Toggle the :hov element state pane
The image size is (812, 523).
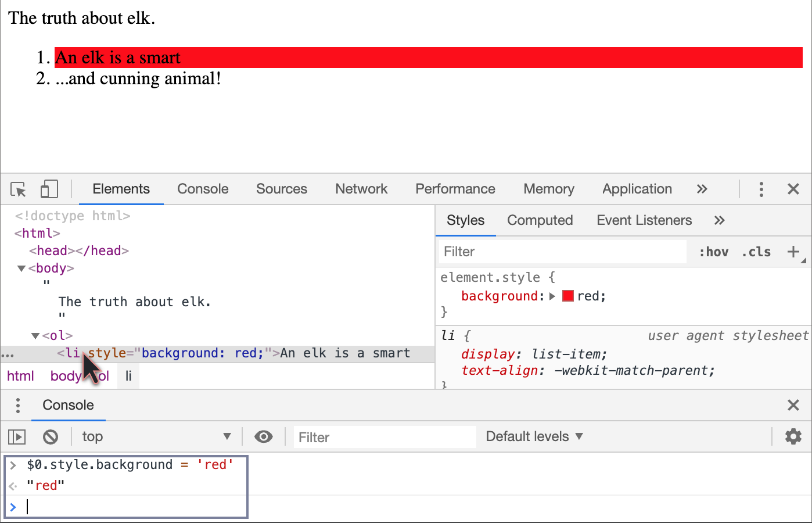click(713, 252)
